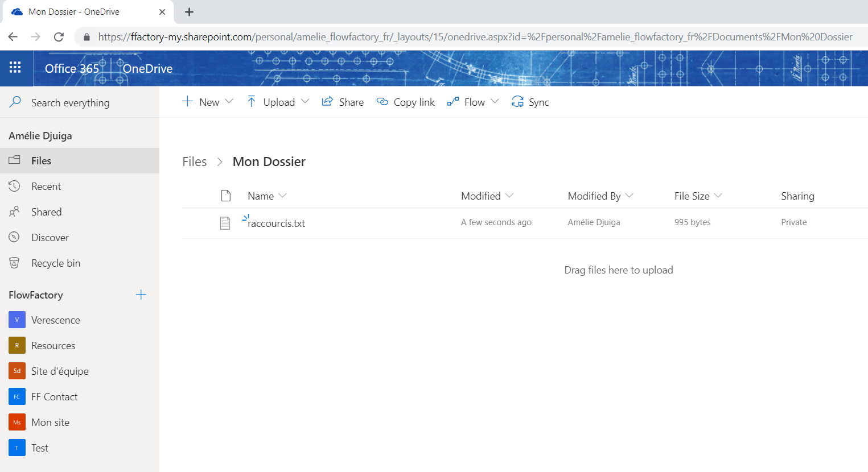868x472 pixels.
Task: Click the Sync icon in toolbar
Action: click(517, 102)
